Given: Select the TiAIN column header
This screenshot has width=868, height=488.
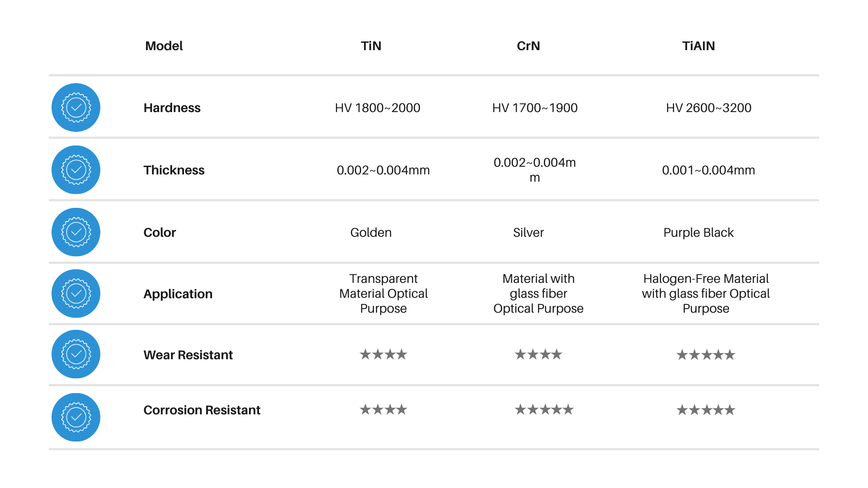Looking at the screenshot, I should tap(698, 46).
